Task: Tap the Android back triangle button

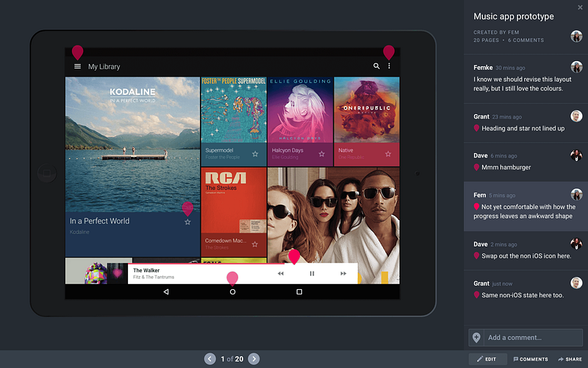Action: (x=166, y=291)
